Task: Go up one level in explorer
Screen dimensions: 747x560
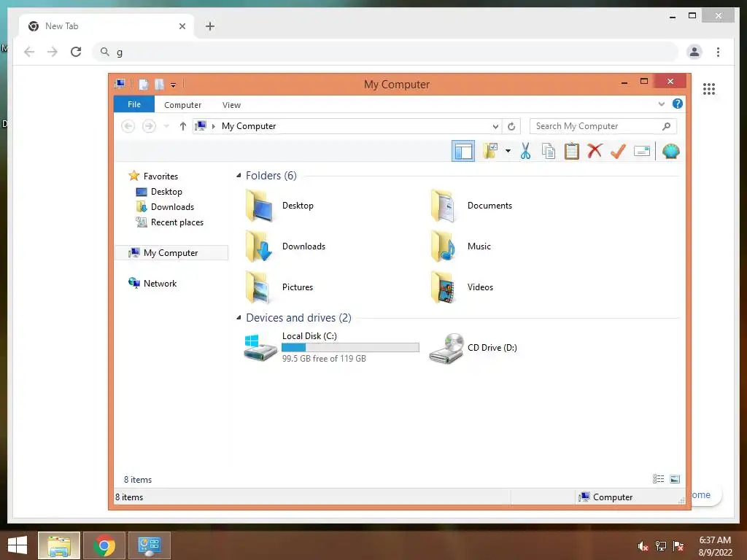Action: click(182, 126)
